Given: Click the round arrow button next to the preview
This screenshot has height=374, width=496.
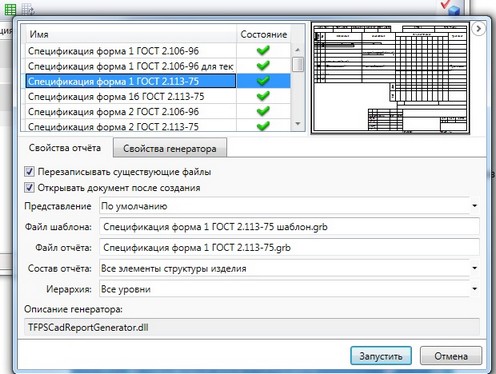Looking at the screenshot, I should (479, 29).
